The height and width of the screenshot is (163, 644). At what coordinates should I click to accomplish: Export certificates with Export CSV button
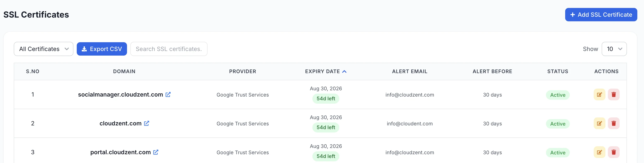click(102, 49)
